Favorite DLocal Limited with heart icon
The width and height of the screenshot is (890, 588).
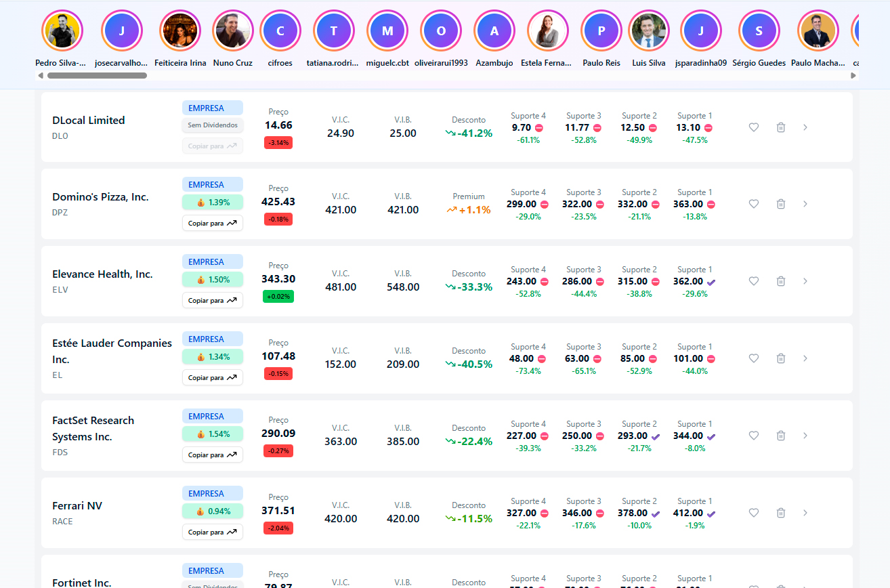753,127
